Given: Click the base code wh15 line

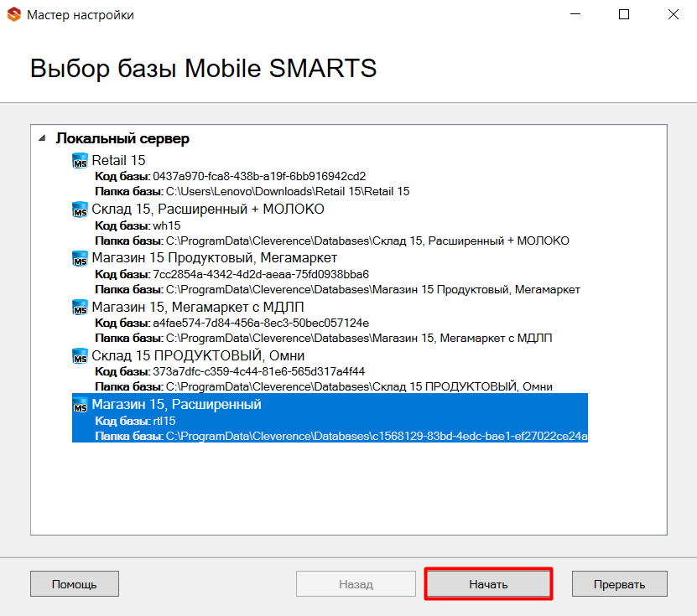Looking at the screenshot, I should [138, 225].
